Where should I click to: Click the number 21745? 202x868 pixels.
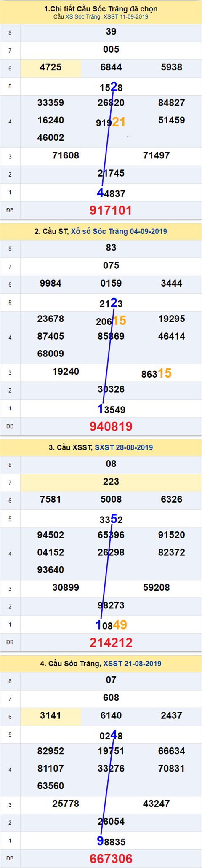[x=111, y=173]
